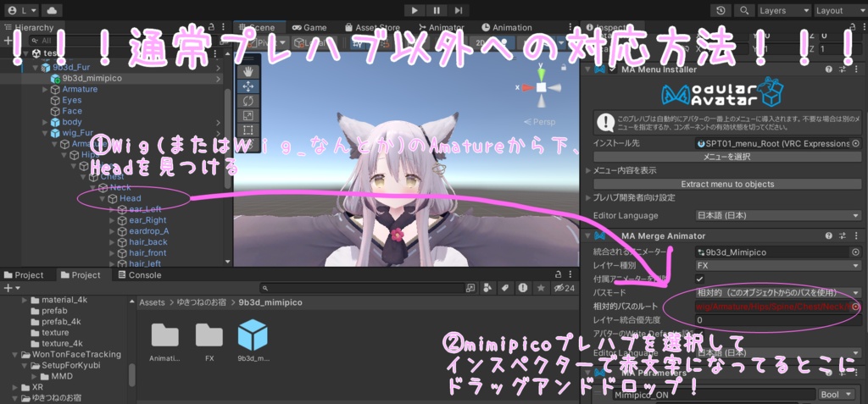
Task: Select the Move tool in Scene
Action: coord(248,86)
